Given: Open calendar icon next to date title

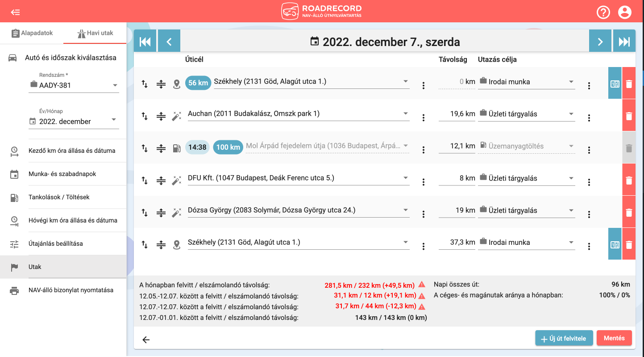Looking at the screenshot, I should click(315, 42).
